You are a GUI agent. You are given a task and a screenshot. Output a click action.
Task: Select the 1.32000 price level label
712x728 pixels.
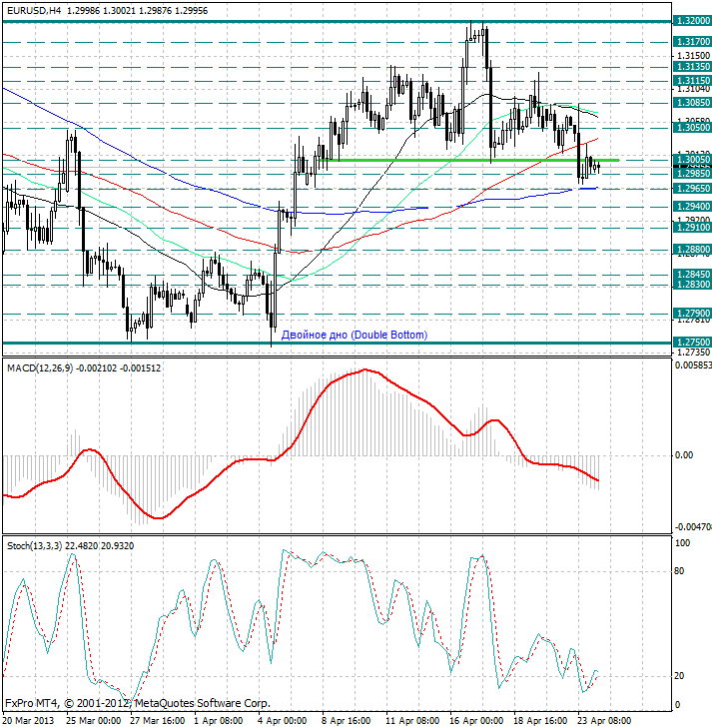pyautogui.click(x=692, y=21)
